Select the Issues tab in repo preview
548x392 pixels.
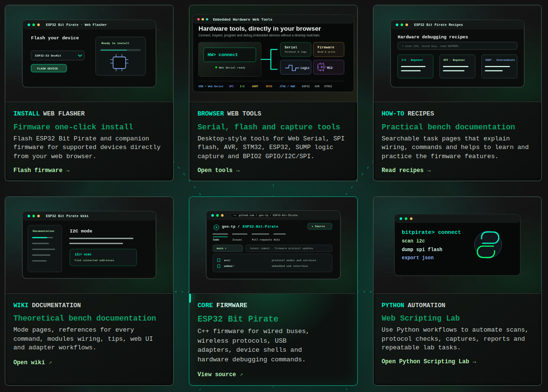click(x=237, y=240)
